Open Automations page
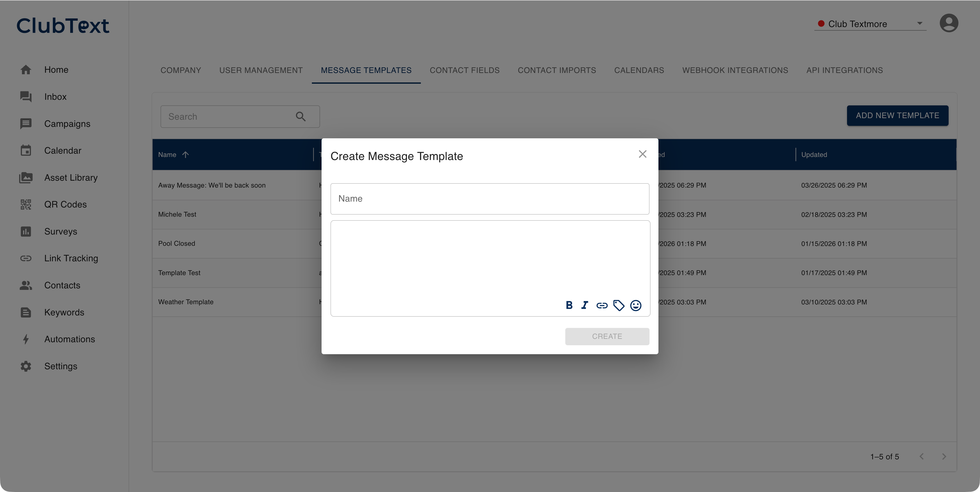The image size is (980, 492). tap(69, 339)
